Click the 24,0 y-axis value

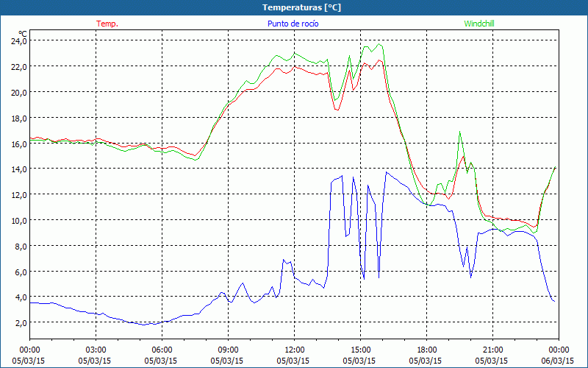pyautogui.click(x=19, y=41)
